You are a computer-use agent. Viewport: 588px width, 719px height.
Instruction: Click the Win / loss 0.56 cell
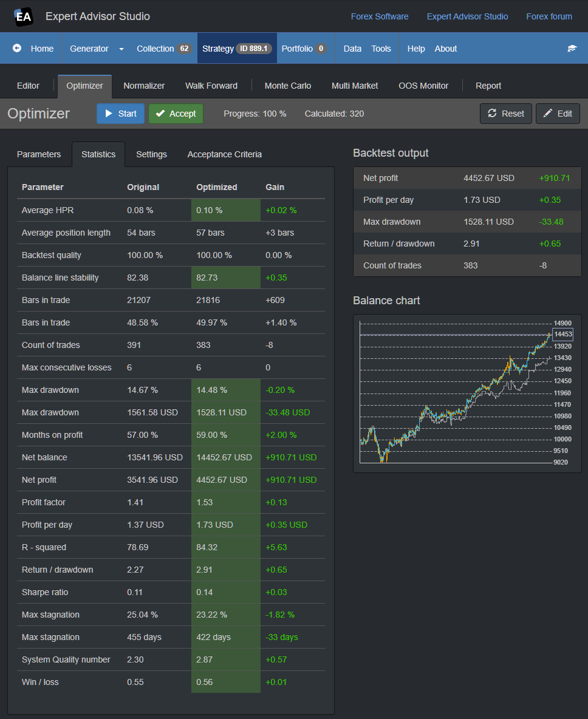coord(225,682)
